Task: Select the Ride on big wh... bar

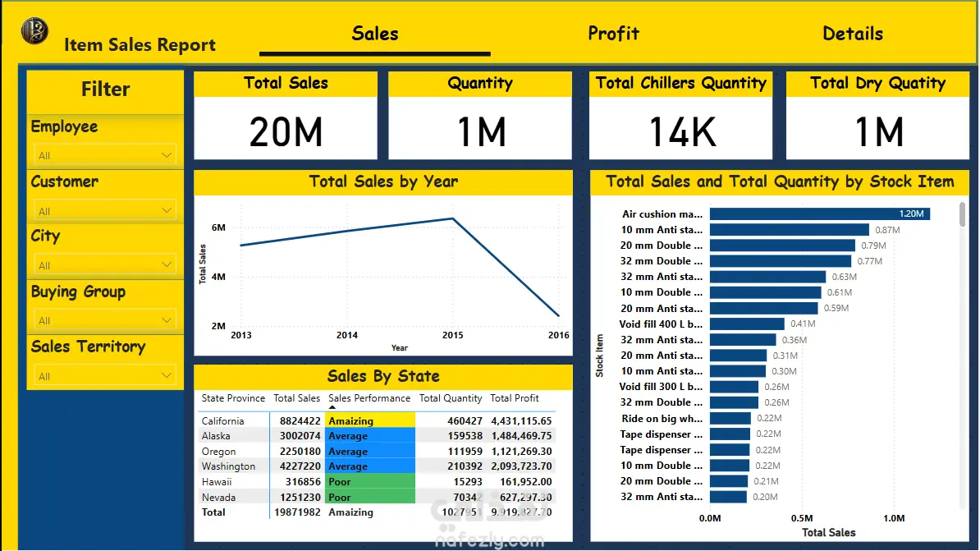Action: coord(730,418)
